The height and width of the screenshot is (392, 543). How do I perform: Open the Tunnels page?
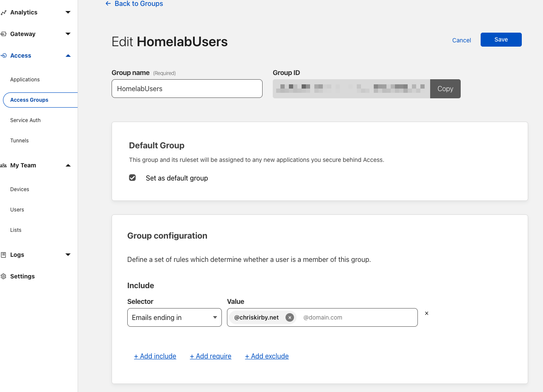[20, 140]
